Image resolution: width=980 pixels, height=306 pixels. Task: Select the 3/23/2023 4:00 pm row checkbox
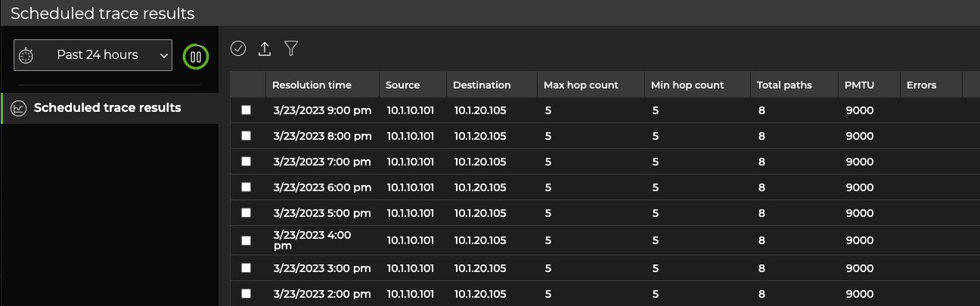(246, 240)
